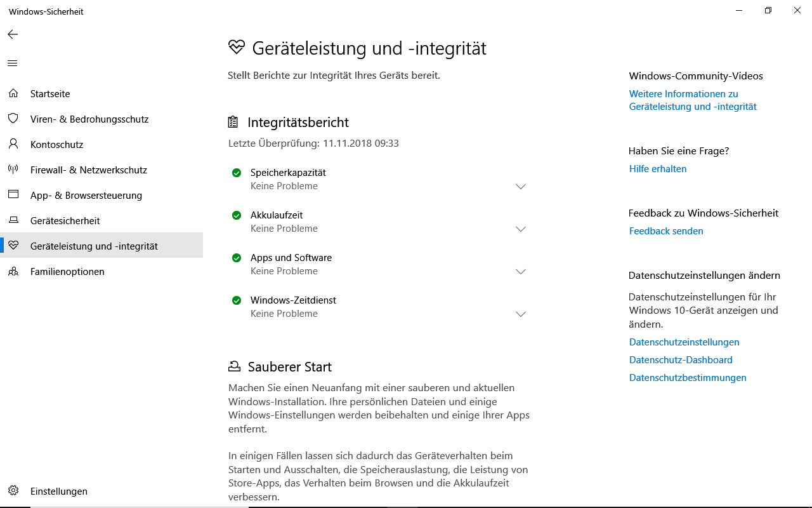
Task: Click the Apps und Software label
Action: click(291, 258)
